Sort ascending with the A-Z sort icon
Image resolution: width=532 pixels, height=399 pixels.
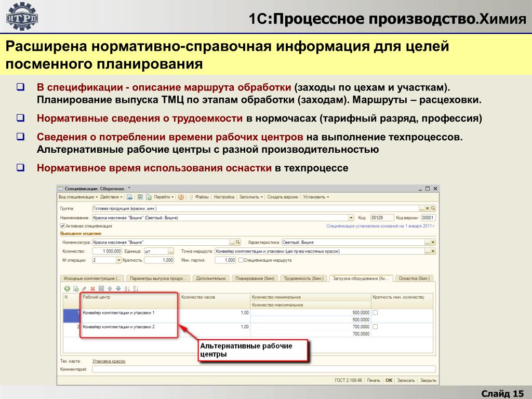point(127,289)
